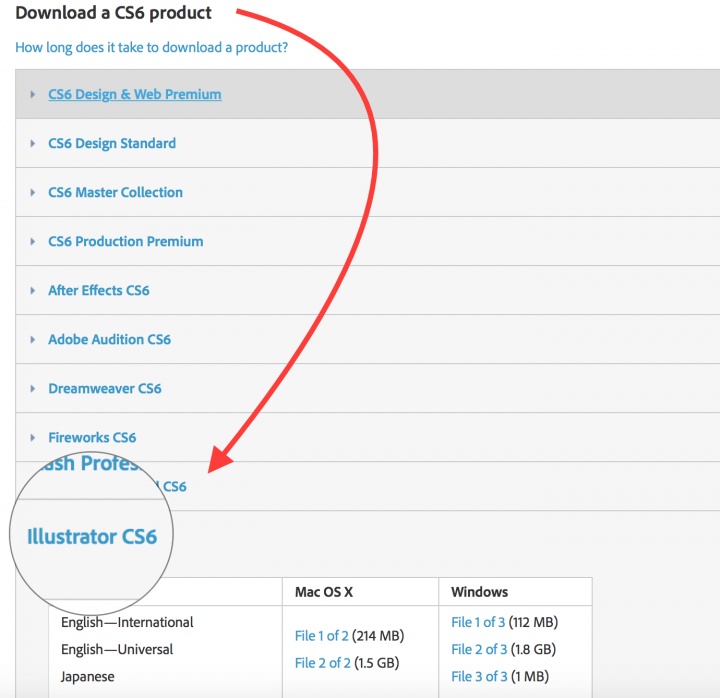Expand the CS6 Design Standard triangle
The image size is (720, 698).
(x=33, y=144)
